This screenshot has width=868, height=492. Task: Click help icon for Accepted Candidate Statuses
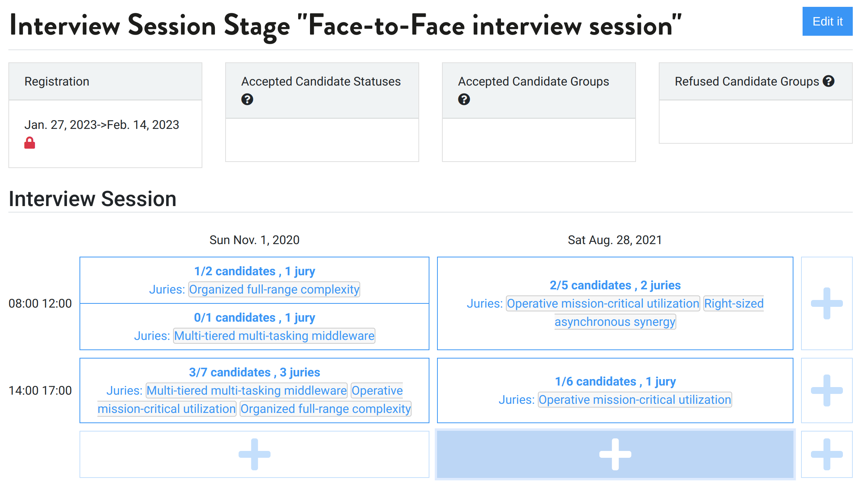point(247,100)
